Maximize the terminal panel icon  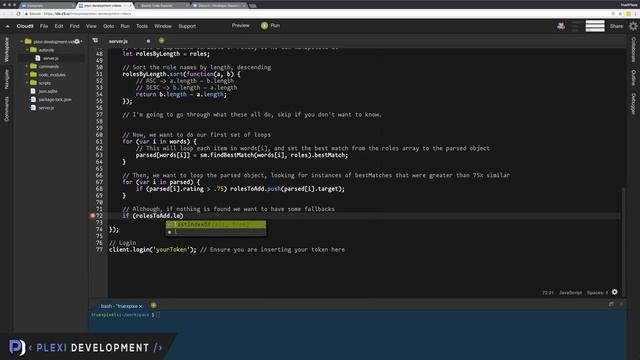pyautogui.click(x=611, y=304)
